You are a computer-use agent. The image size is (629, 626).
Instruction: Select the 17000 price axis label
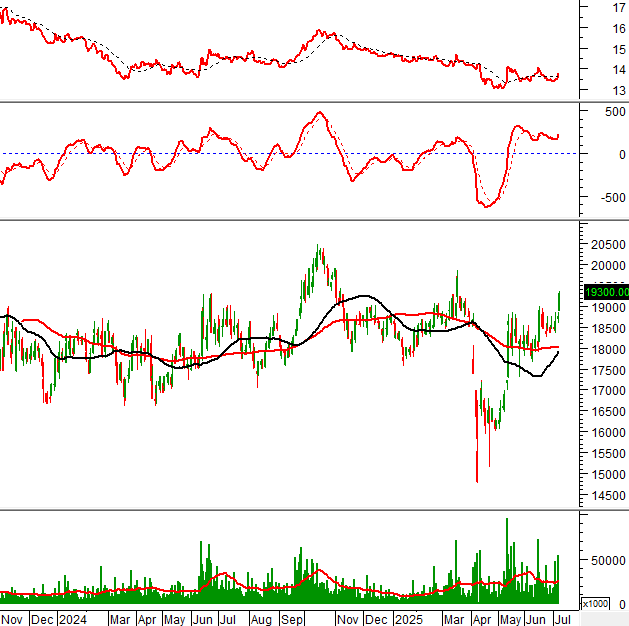point(608,391)
